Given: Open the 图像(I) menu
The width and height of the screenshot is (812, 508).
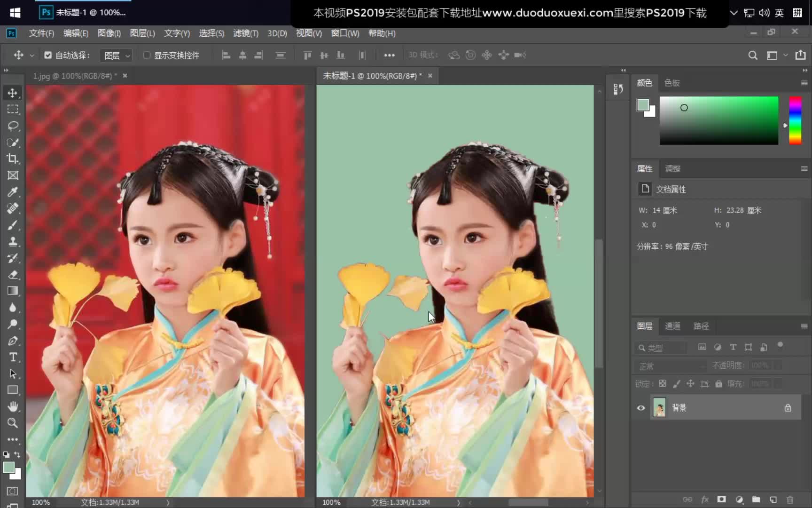Looking at the screenshot, I should tap(109, 33).
